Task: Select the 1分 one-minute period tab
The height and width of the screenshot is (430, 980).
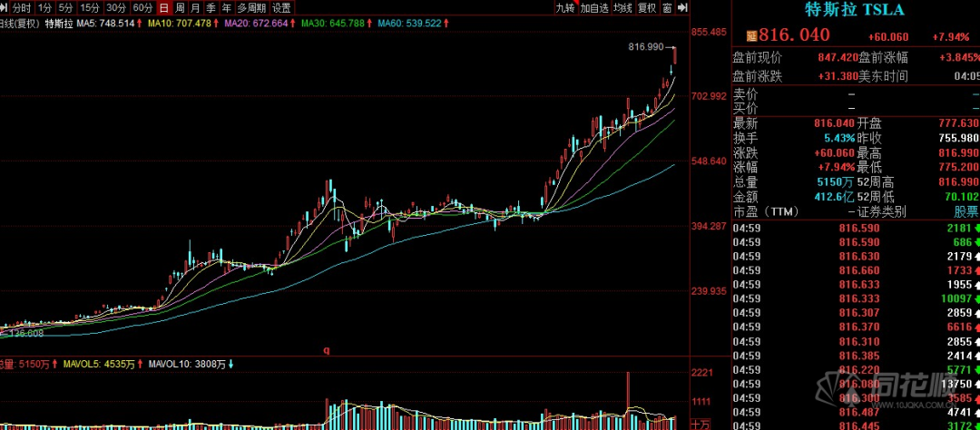Action: click(x=44, y=8)
